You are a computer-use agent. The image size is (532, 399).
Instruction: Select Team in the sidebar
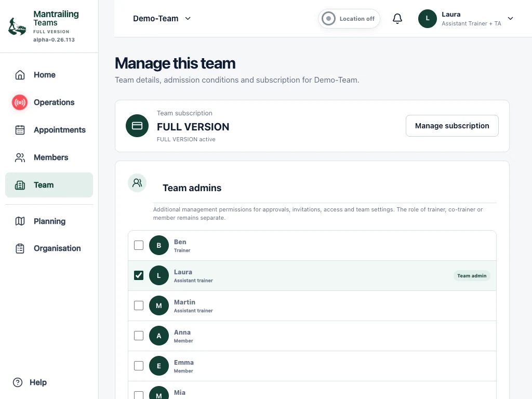point(49,185)
